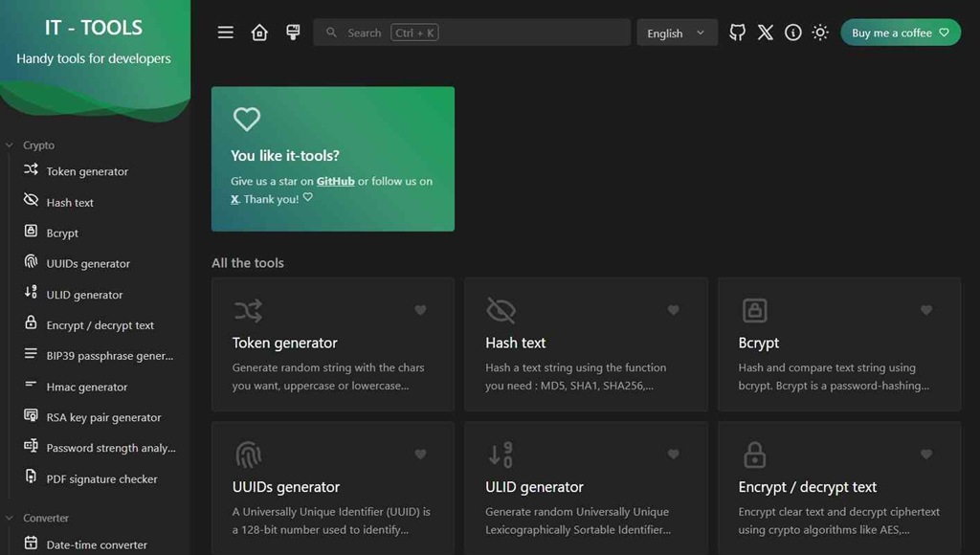Click the UUIDs generator card fingerprint icon
Viewport: 980px width, 555px height.
click(248, 455)
